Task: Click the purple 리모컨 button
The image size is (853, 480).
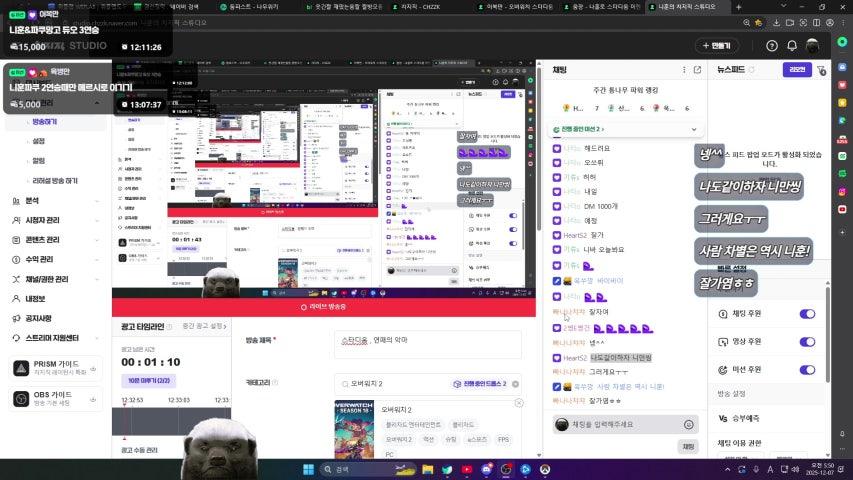Action: (797, 70)
